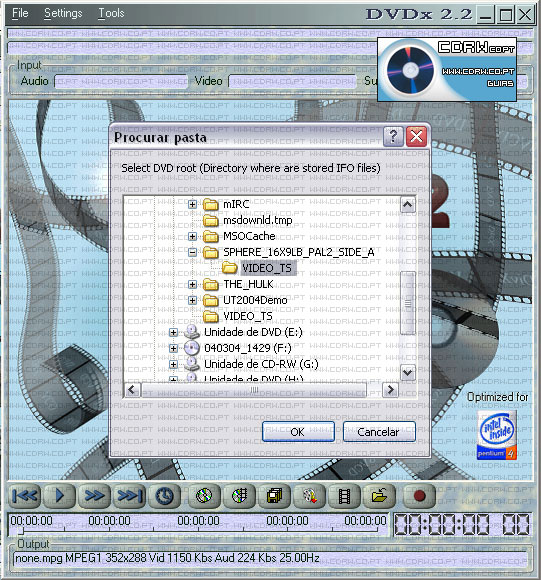Click the Intel Inside Pentium 4 logo
541x580 pixels.
coord(497,435)
